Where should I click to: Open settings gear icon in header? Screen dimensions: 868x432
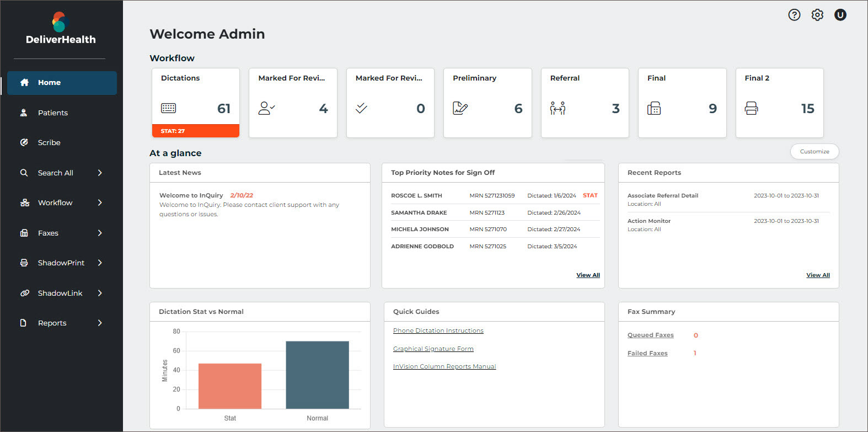pos(817,15)
